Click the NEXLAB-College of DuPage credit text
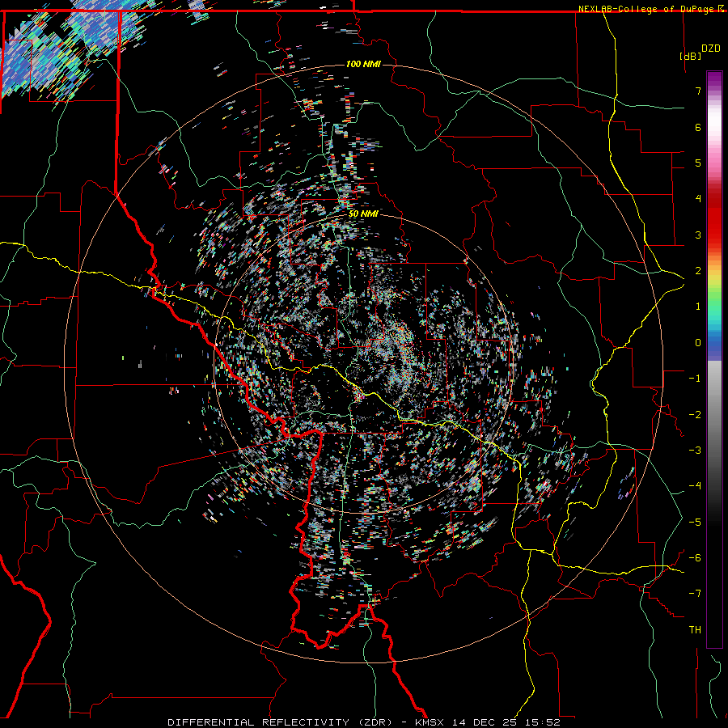The image size is (728, 728). 646,9
